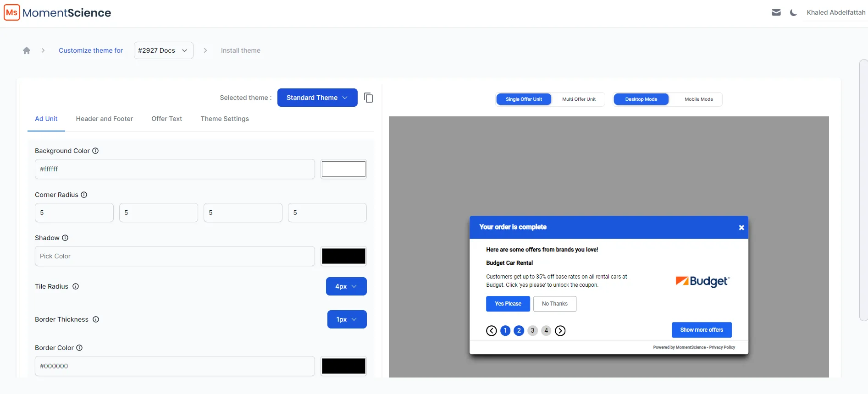Switch preview to Multi Offer Unit

579,99
